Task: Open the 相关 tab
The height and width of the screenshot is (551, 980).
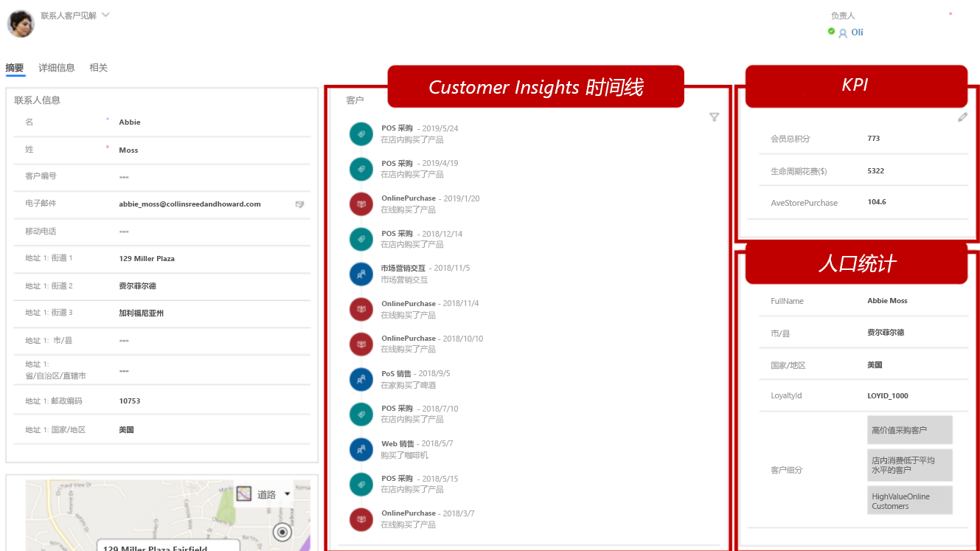Action: [x=99, y=68]
